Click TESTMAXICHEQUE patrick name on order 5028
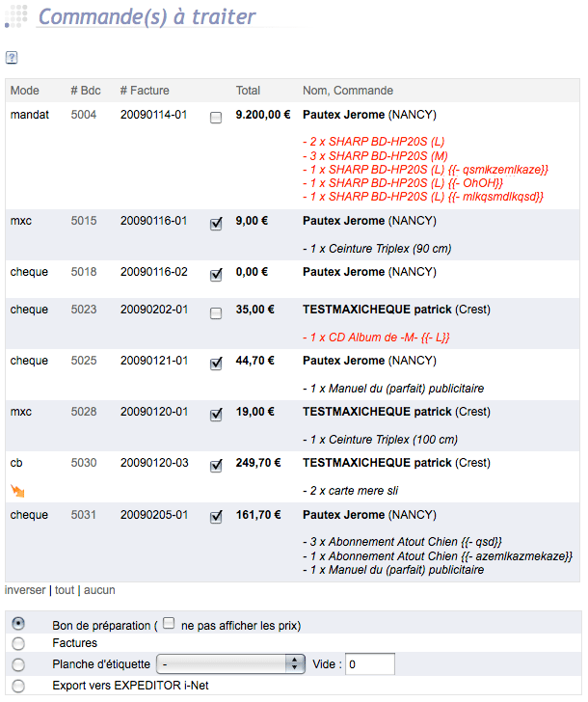The height and width of the screenshot is (702, 588). pos(377,412)
